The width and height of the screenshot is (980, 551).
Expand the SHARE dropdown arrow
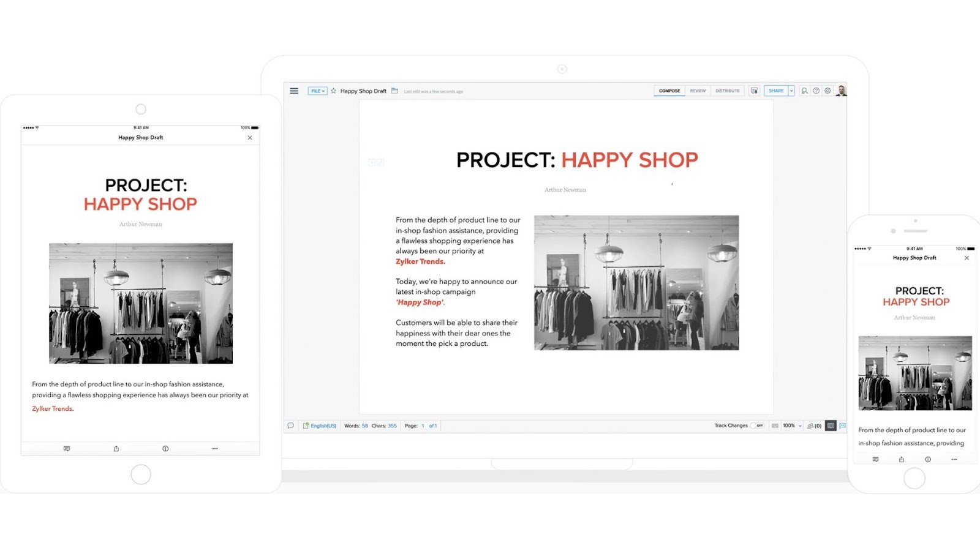[792, 91]
